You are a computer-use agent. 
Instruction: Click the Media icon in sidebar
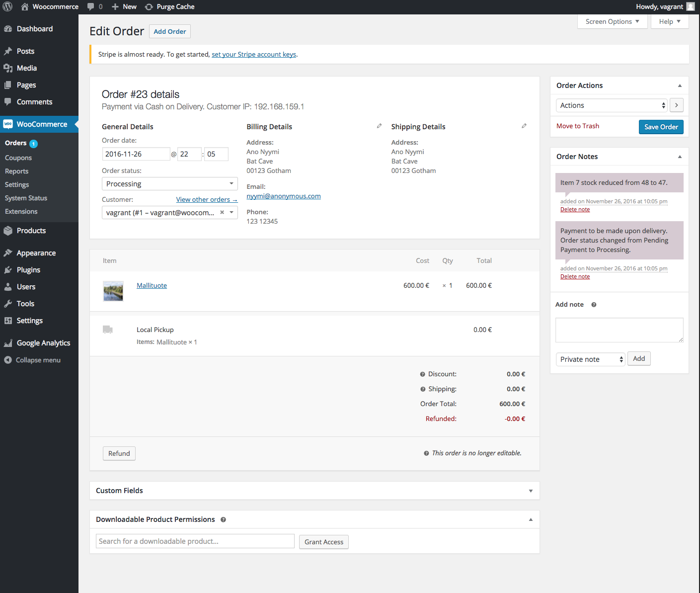click(8, 68)
